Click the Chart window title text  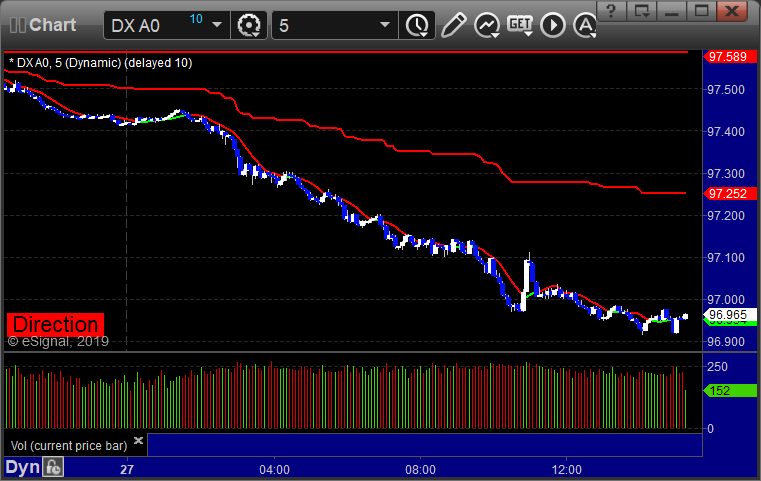[52, 25]
